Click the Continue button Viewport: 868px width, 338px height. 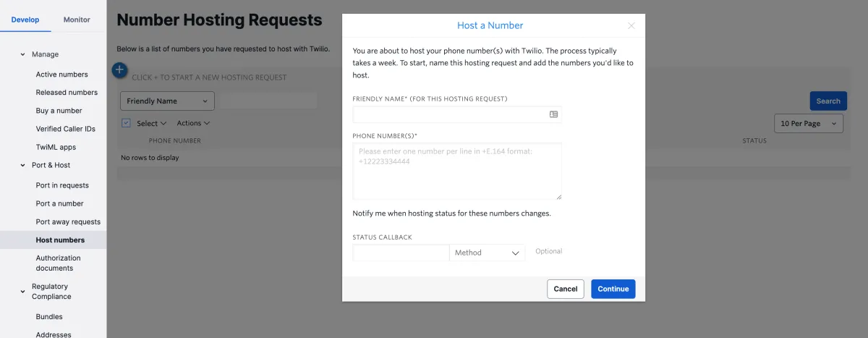613,289
